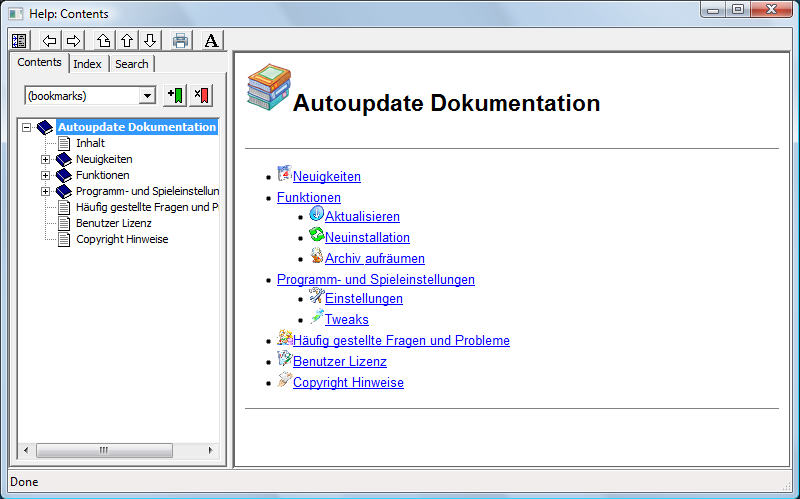Open font options with the A icon
This screenshot has width=800, height=499.
tap(211, 41)
